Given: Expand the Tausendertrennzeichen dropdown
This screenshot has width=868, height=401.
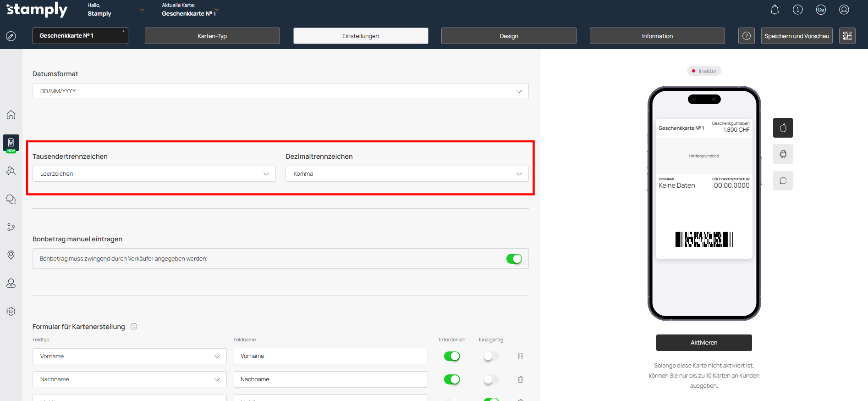Looking at the screenshot, I should click(154, 174).
